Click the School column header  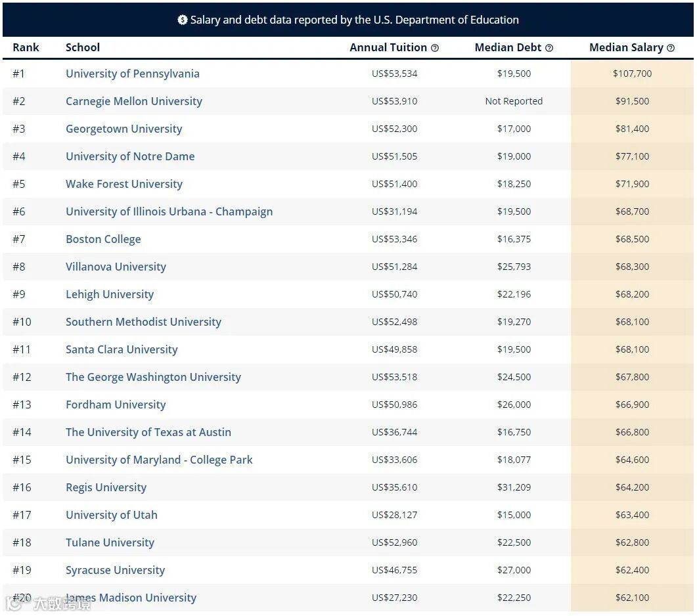point(83,47)
